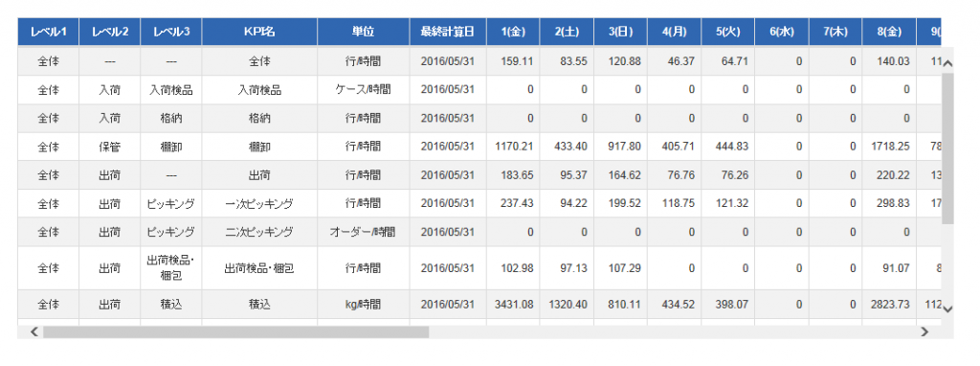
Task: Click value 3431.08 in 積込 row
Action: tap(515, 305)
